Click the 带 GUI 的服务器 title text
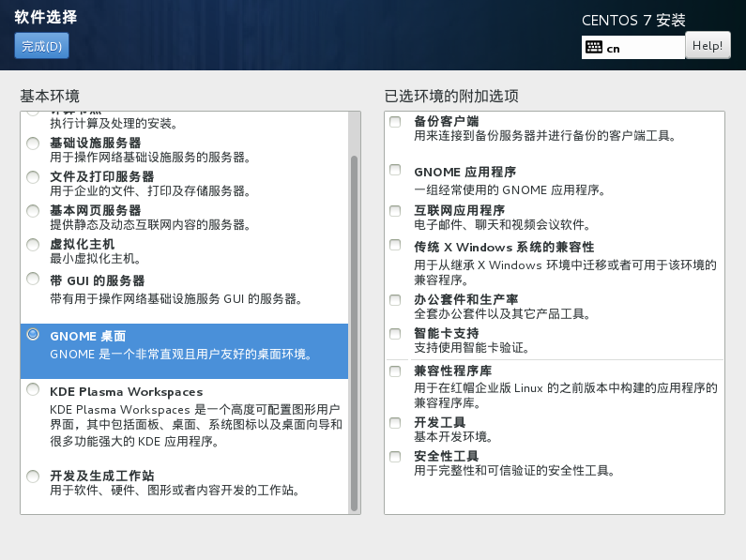This screenshot has width=746, height=560. coord(97,280)
